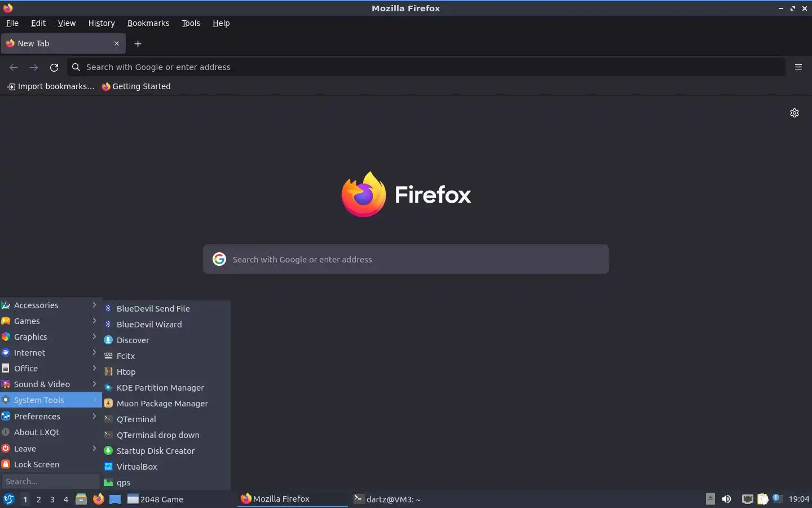Open the LXQt start menu button
Screen dimensions: 812x508
point(8,499)
